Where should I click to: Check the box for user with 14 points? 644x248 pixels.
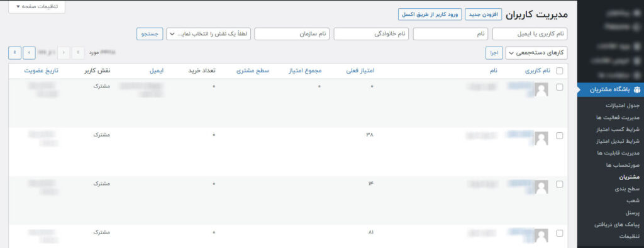(559, 184)
